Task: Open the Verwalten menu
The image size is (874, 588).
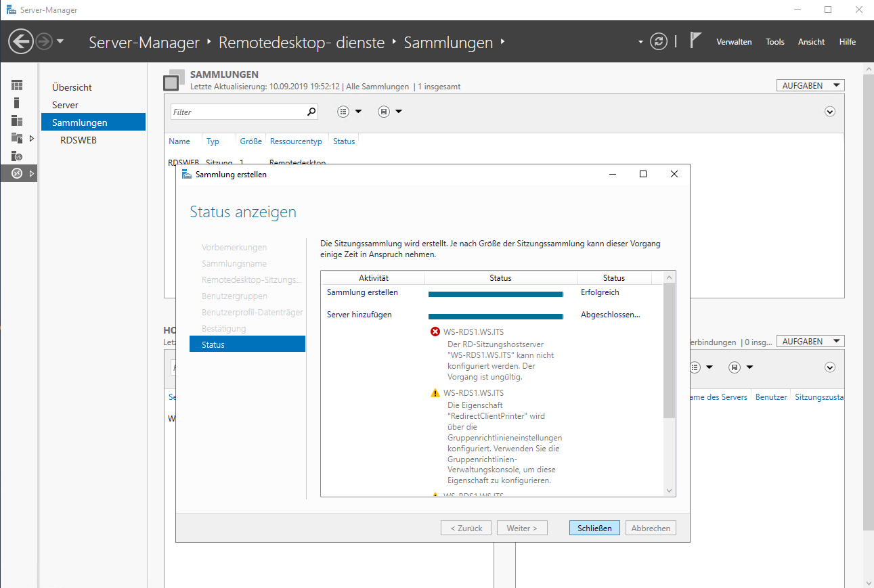Action: pyautogui.click(x=734, y=42)
